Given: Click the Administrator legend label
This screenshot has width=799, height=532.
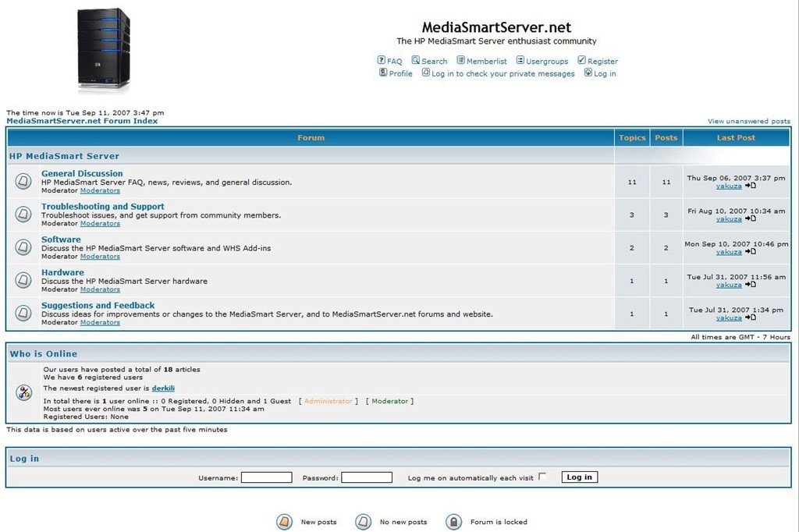Looking at the screenshot, I should click(328, 401).
